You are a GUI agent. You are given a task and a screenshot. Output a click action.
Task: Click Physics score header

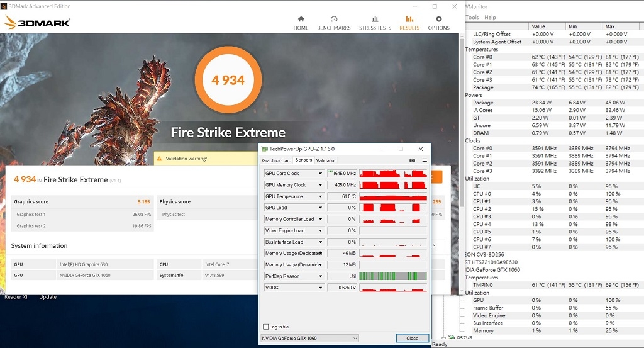pos(175,202)
